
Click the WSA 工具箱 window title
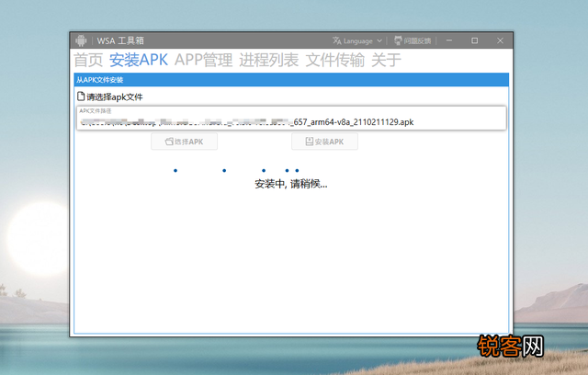(x=120, y=40)
